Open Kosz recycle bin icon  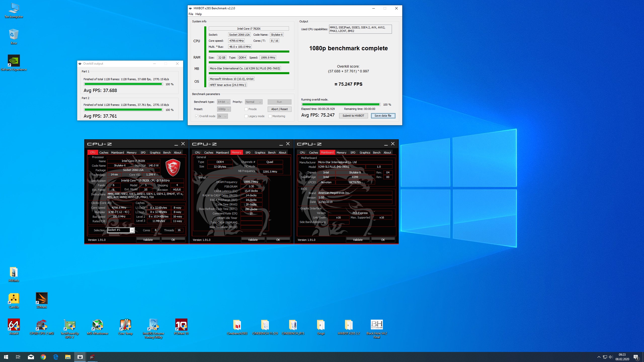click(x=14, y=37)
